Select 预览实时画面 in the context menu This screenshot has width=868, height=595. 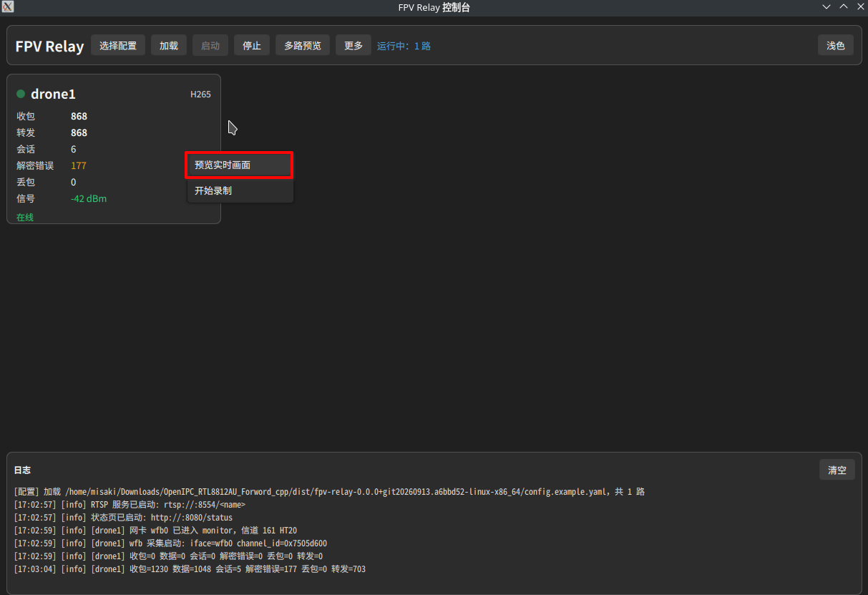point(240,165)
